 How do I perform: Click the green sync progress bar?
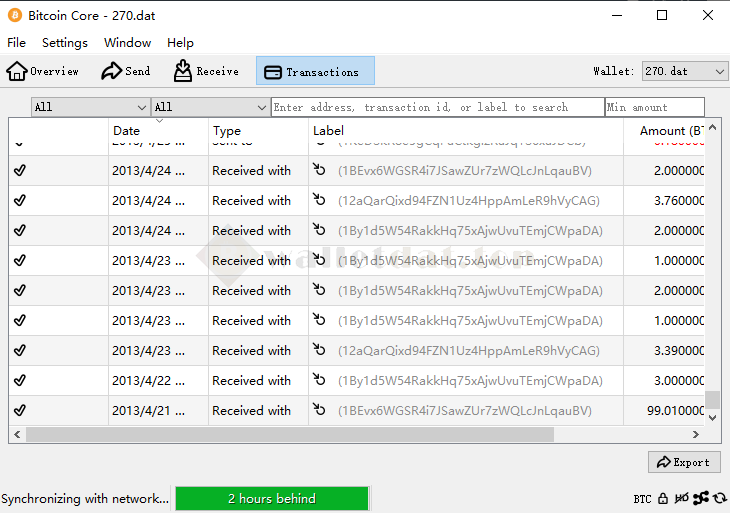click(x=271, y=498)
